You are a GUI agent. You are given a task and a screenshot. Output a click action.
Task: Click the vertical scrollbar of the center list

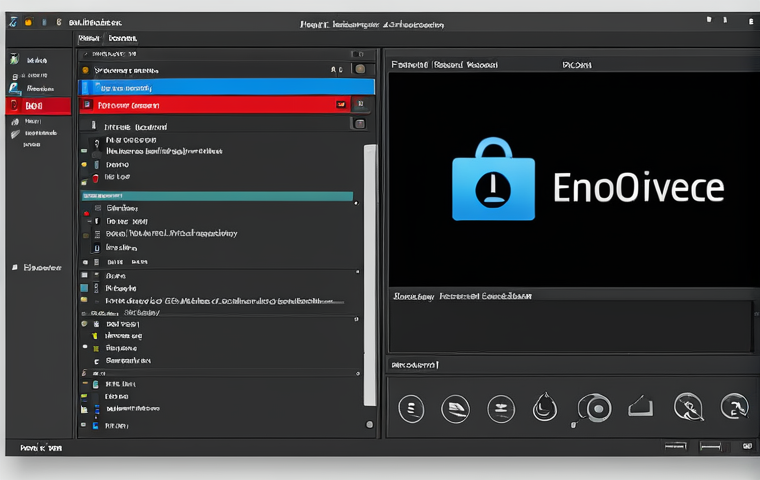click(370, 275)
